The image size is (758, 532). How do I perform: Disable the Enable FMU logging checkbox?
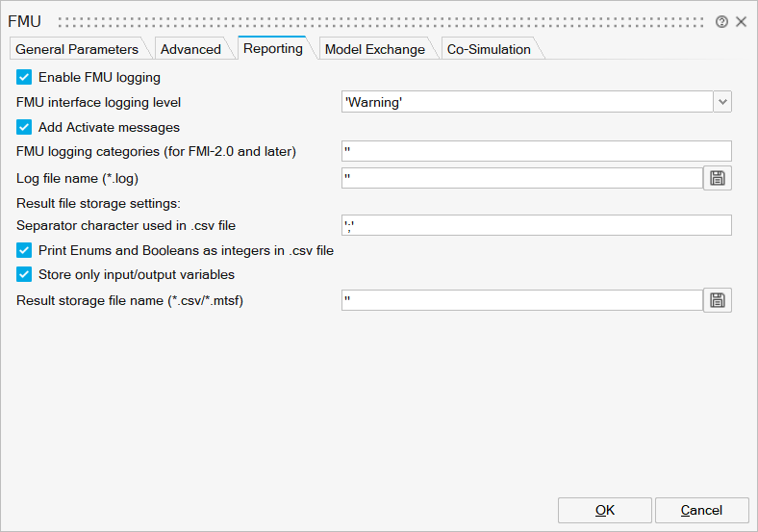click(x=24, y=77)
